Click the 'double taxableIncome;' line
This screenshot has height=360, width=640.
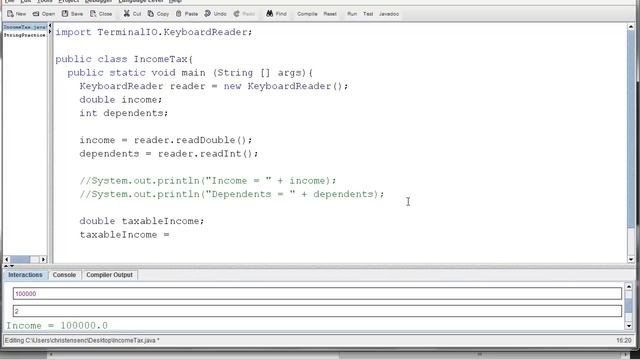pos(142,221)
